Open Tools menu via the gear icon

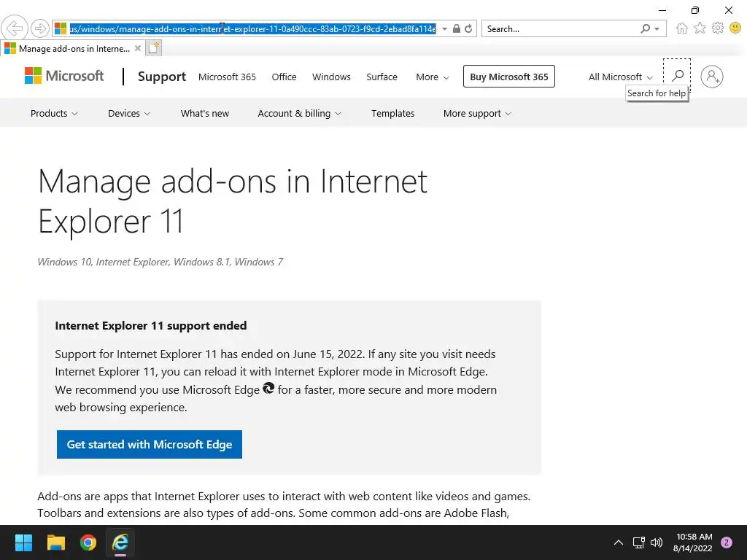click(718, 28)
